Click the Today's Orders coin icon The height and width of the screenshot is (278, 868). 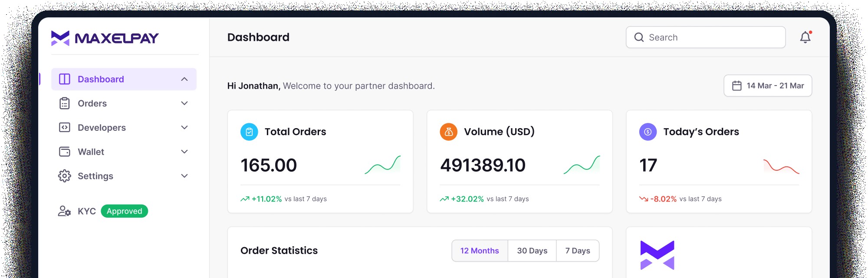648,132
